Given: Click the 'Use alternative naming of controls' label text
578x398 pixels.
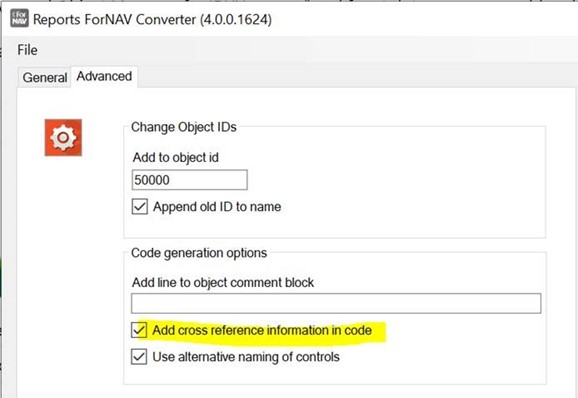Looking at the screenshot, I should coord(246,357).
